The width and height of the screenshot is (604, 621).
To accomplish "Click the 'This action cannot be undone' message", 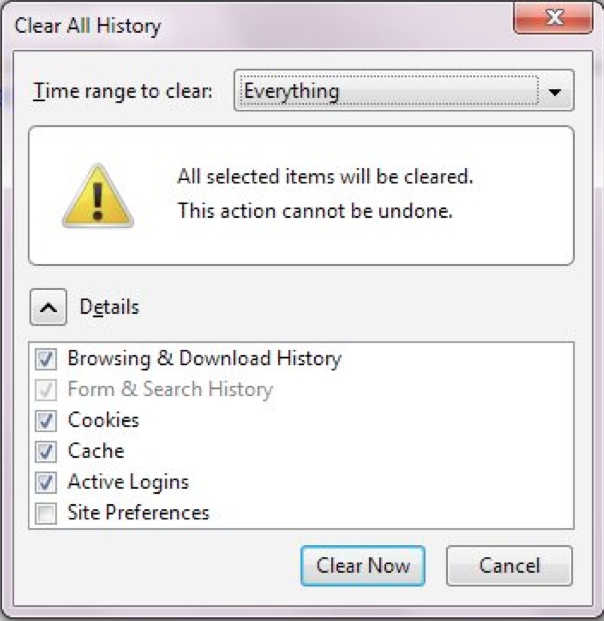I will [x=315, y=211].
